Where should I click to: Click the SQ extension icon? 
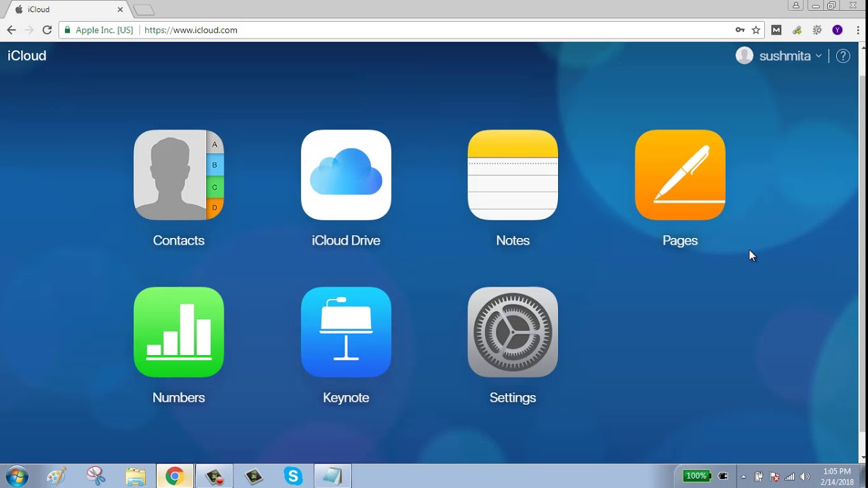tap(817, 30)
